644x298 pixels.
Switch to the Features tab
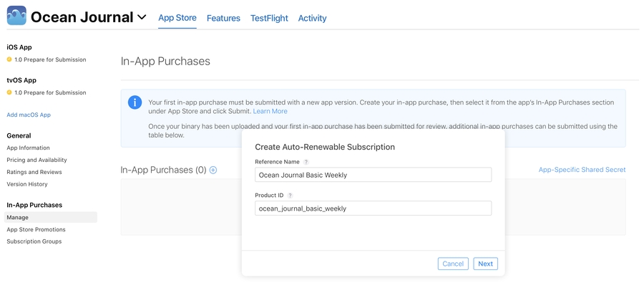coord(223,18)
